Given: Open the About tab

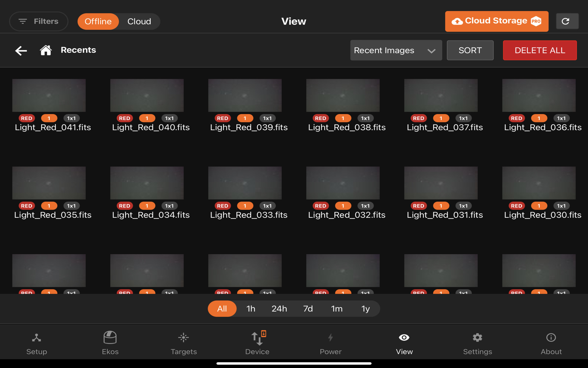Looking at the screenshot, I should (551, 343).
